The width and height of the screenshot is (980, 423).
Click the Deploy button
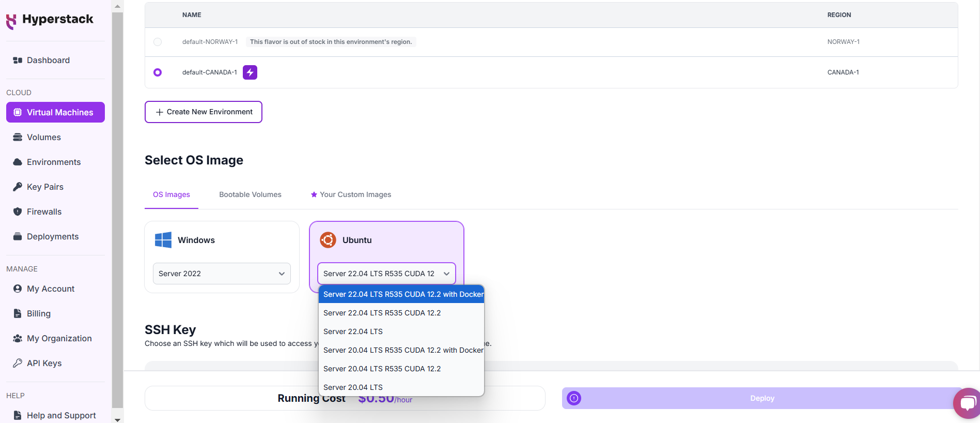[762, 398]
